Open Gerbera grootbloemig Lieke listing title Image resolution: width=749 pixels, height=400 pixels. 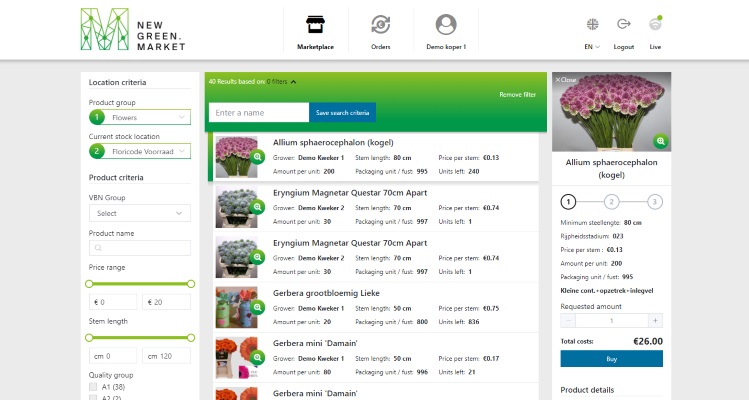[x=326, y=293]
